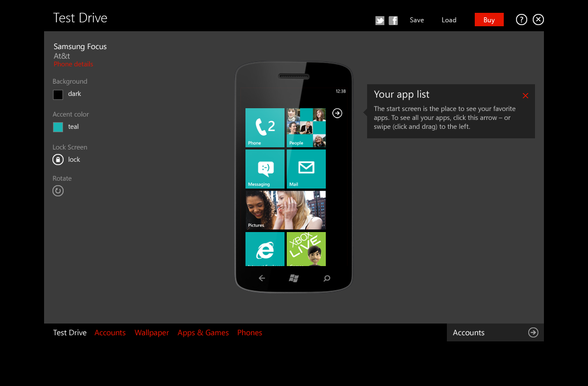Click the 'teal' accent label

[x=73, y=127]
